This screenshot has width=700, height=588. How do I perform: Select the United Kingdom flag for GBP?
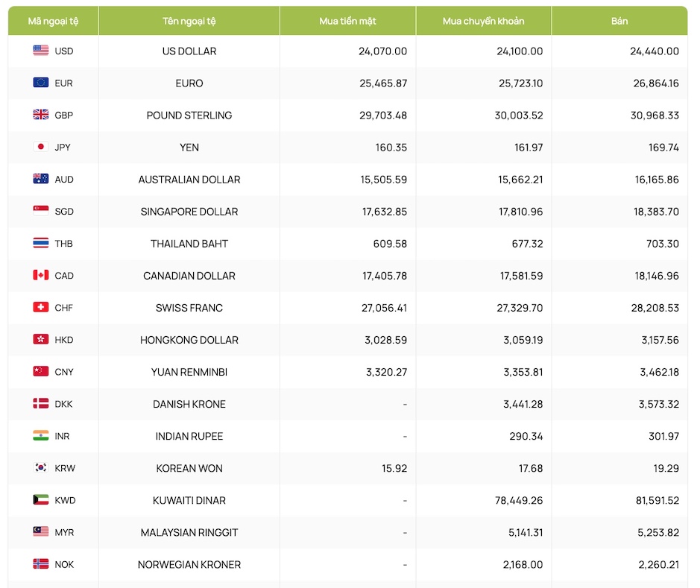(41, 115)
